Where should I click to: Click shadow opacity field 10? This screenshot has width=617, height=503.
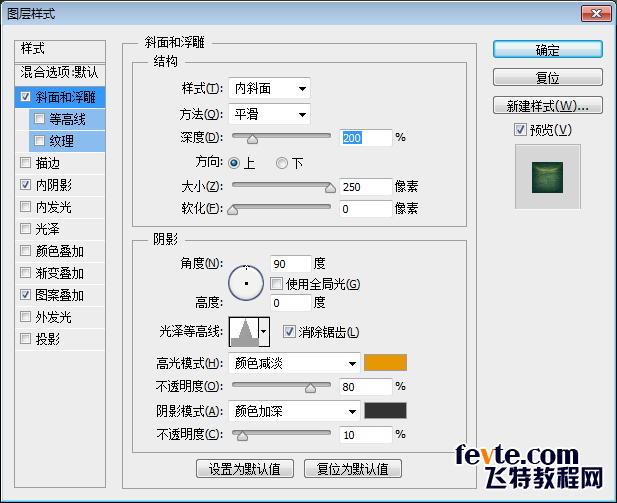(x=366, y=435)
